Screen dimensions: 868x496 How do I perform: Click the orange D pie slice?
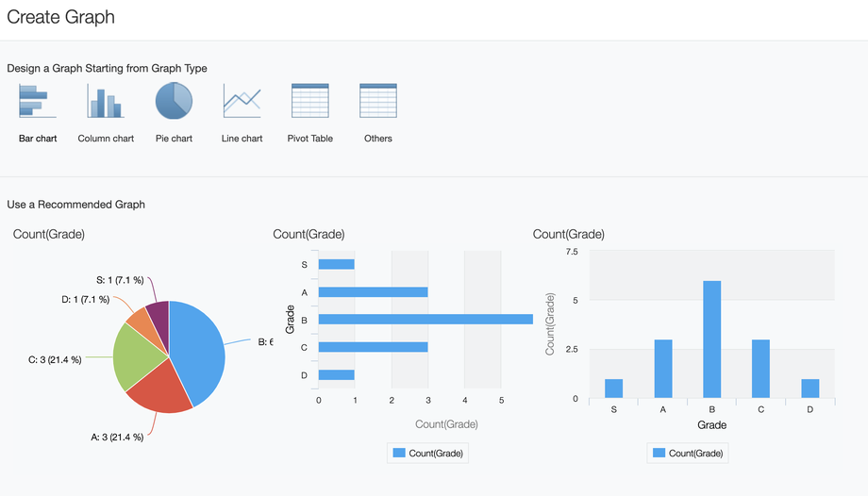pyautogui.click(x=138, y=321)
